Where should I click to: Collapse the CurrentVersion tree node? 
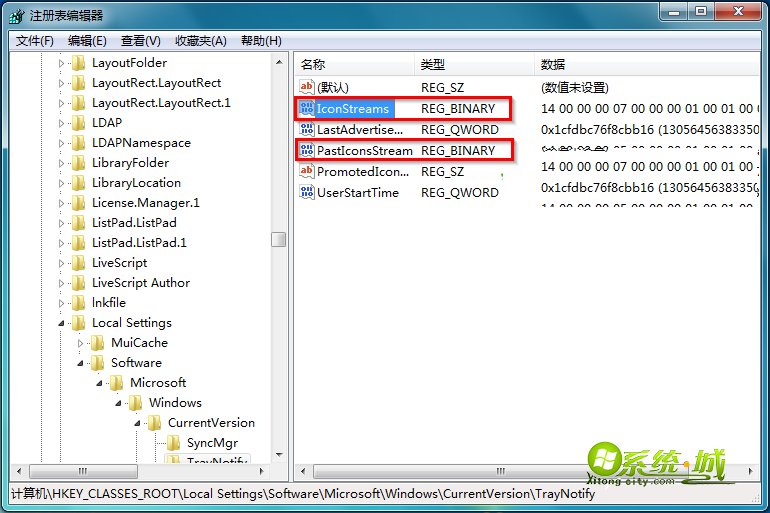coord(138,423)
